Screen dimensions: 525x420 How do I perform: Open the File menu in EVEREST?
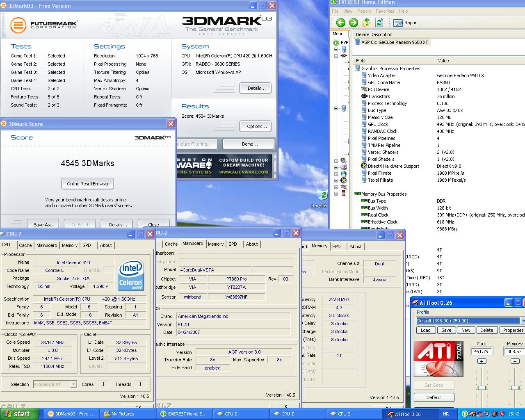335,11
